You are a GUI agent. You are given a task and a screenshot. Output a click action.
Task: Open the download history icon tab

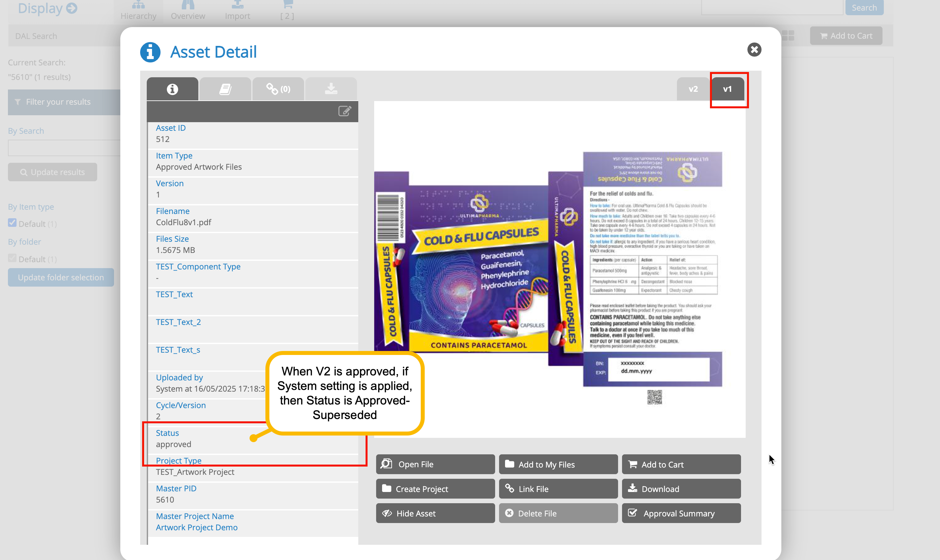coord(331,89)
